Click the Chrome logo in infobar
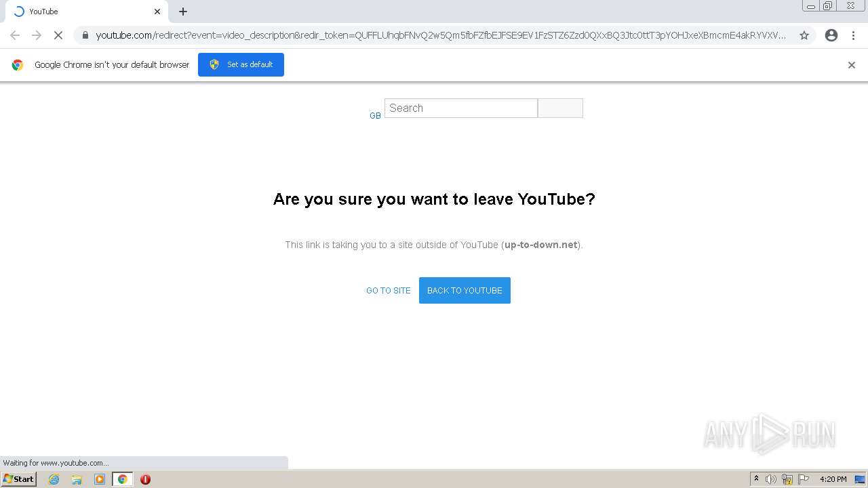This screenshot has width=868, height=488. 18,65
